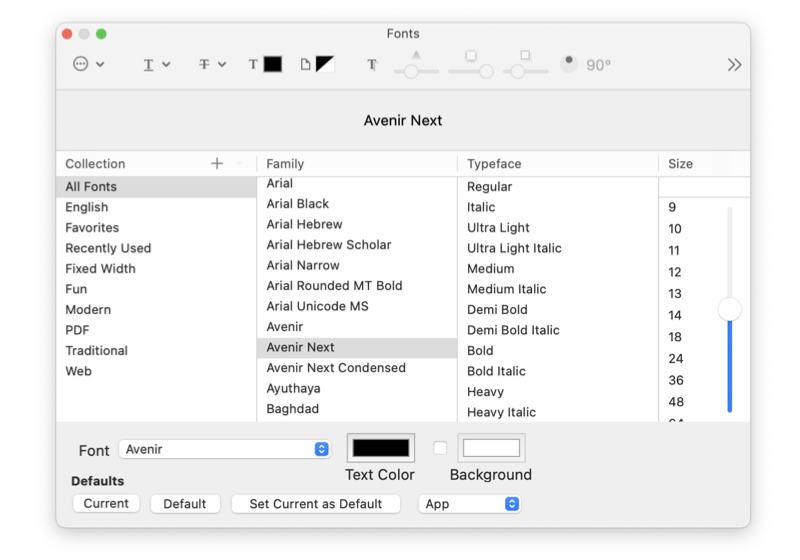Remove the collection with the minus icon

[239, 163]
